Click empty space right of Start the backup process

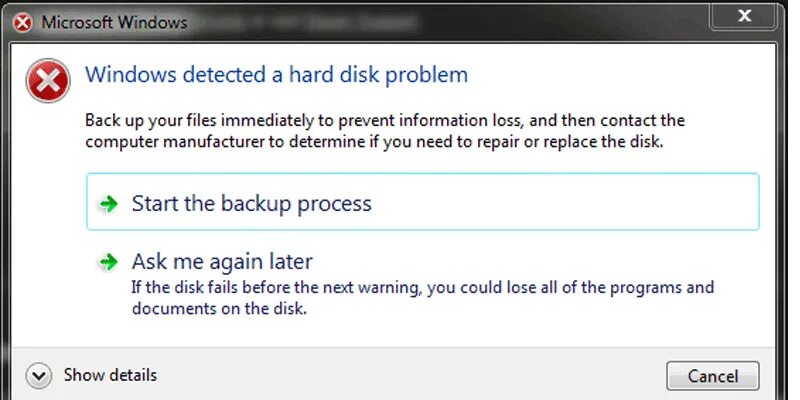pyautogui.click(x=560, y=204)
